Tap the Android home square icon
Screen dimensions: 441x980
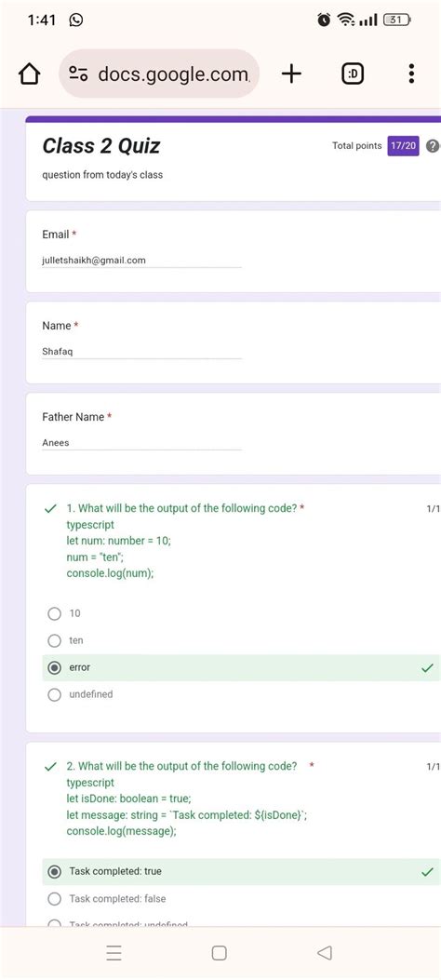tap(220, 952)
